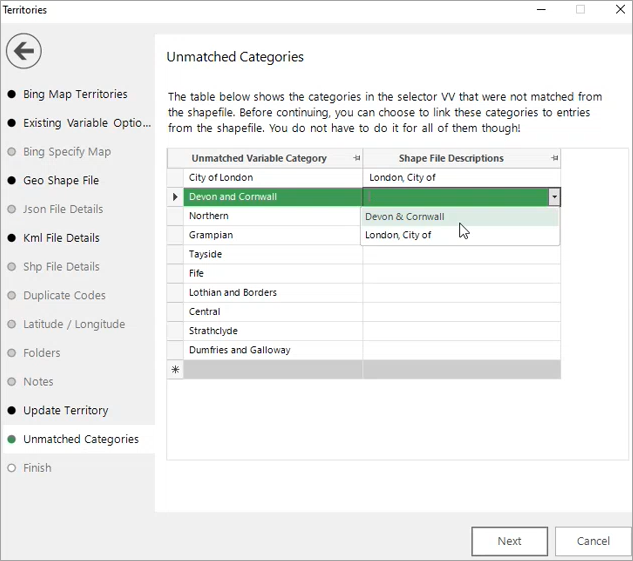Click the current row indicator arrow
This screenshot has height=561, width=633.
(175, 197)
